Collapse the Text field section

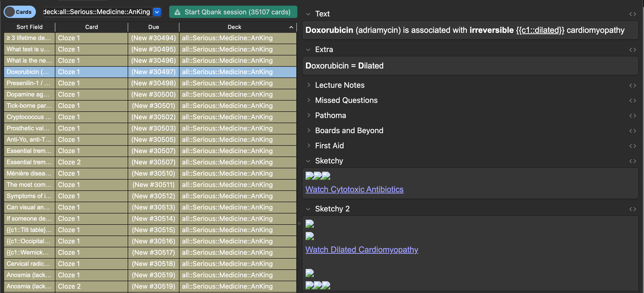pyautogui.click(x=308, y=14)
